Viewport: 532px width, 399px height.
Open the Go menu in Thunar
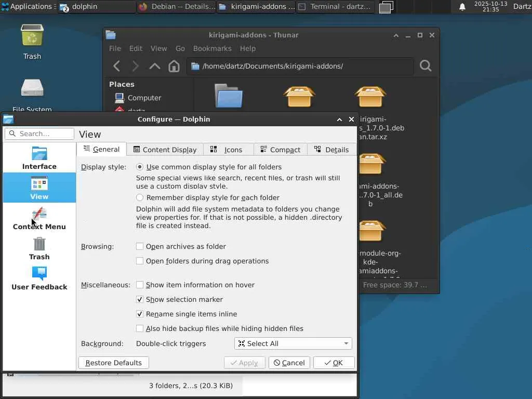pyautogui.click(x=180, y=48)
